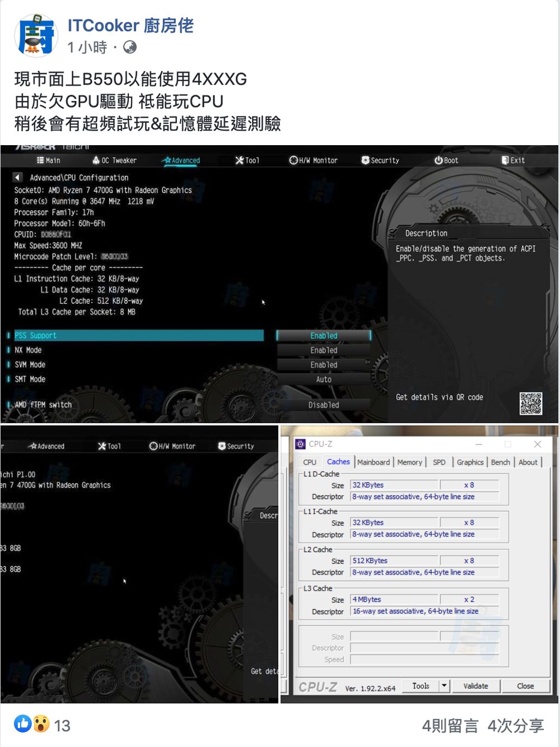Select the OC Tweaker BIOS tab
This screenshot has width=560, height=747.
coord(114,160)
